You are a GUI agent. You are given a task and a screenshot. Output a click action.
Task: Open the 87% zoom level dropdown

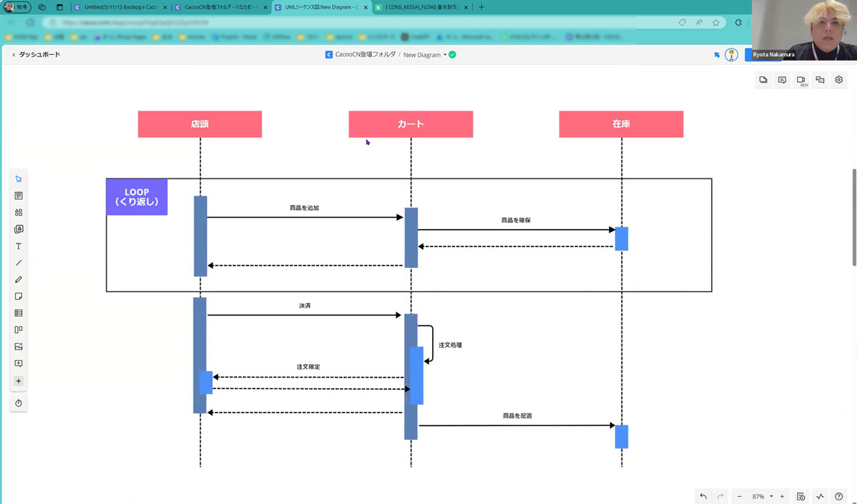[x=771, y=496]
